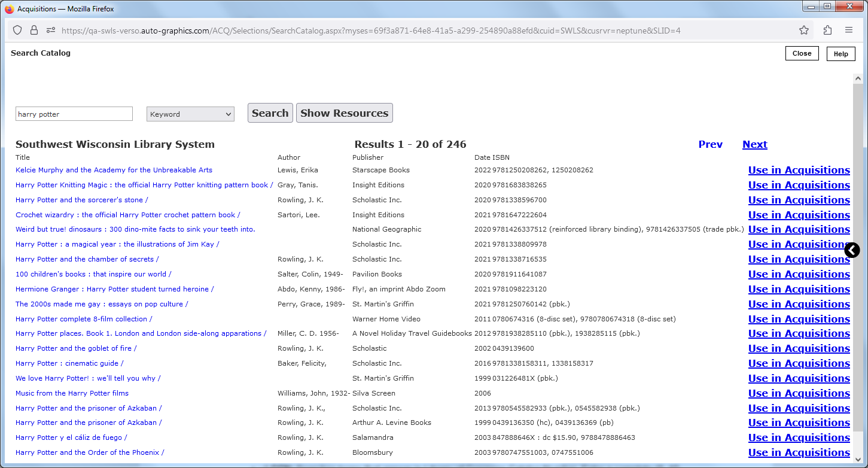The width and height of the screenshot is (868, 468).
Task: Open 100 children's books title link
Action: (93, 274)
